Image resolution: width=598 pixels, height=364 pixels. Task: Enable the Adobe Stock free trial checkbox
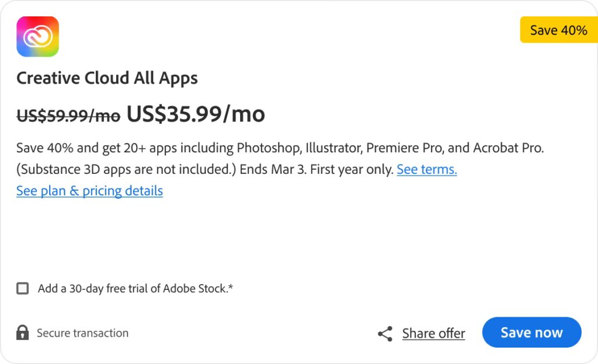(x=23, y=288)
